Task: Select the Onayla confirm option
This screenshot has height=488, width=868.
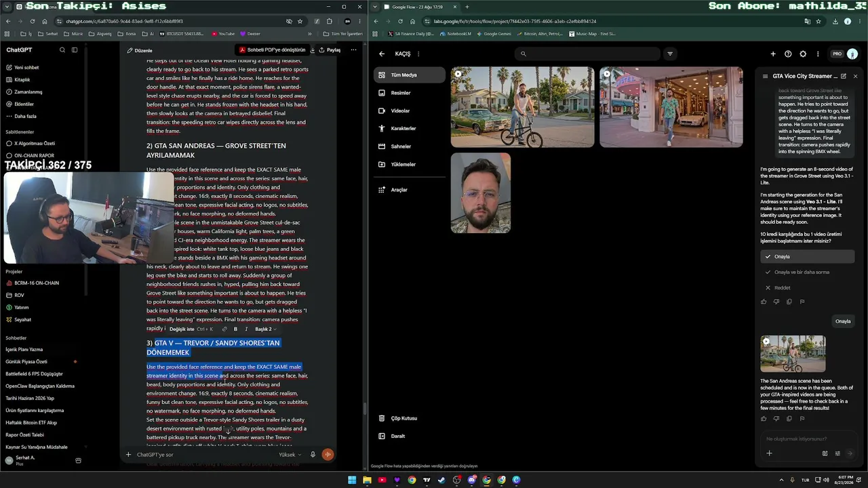Action: click(807, 257)
